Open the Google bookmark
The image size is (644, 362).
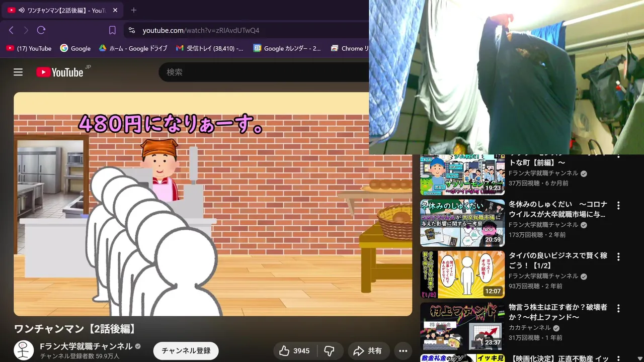(x=75, y=48)
